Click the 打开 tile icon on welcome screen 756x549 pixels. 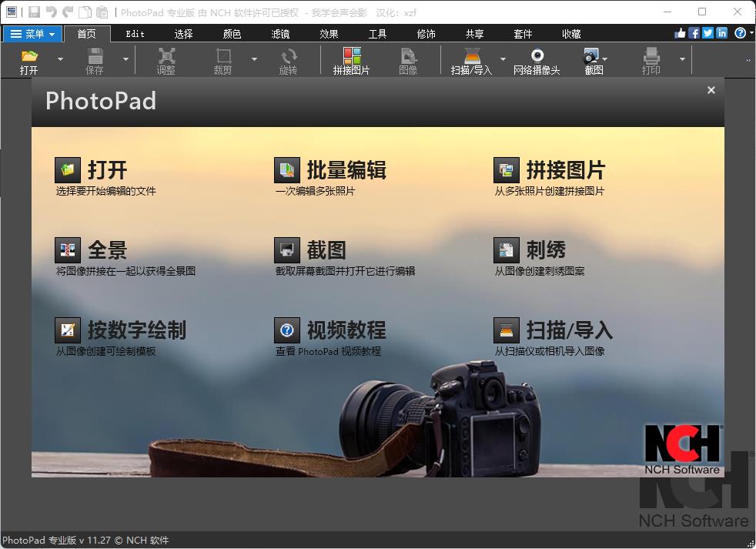68,170
